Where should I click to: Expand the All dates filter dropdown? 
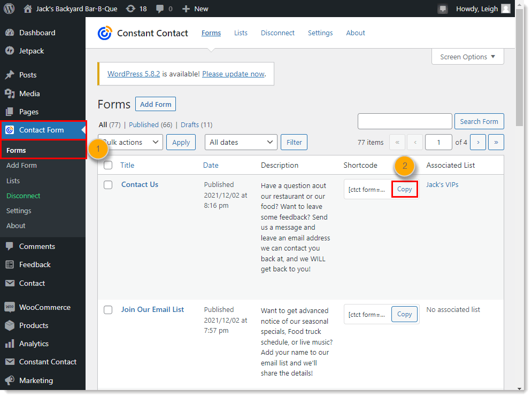click(x=241, y=142)
